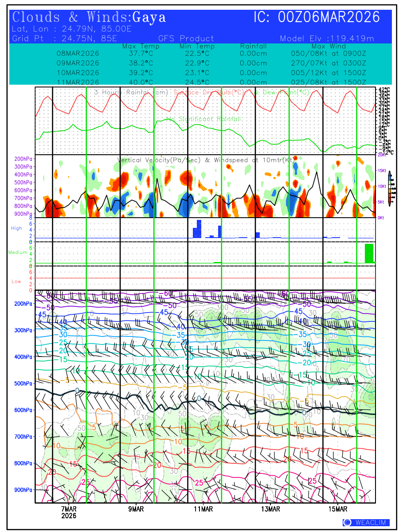Click the Low cloud panel label
This screenshot has height=532, width=399.
point(16,282)
